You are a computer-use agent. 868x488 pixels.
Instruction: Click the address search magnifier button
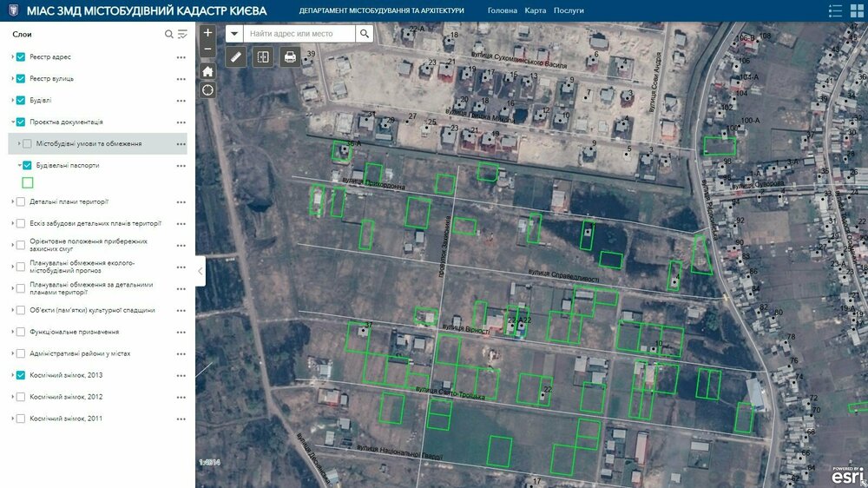coord(365,34)
